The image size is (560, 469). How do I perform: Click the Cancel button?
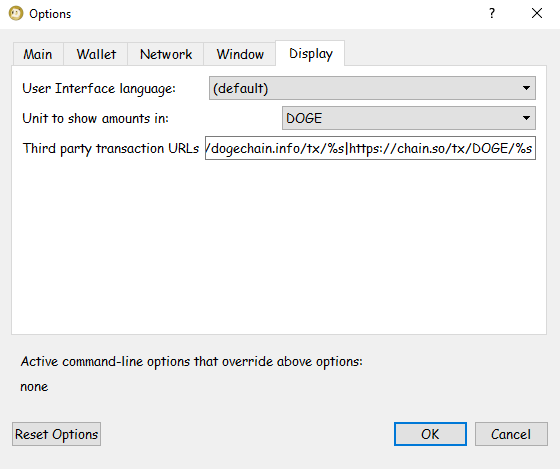point(511,434)
